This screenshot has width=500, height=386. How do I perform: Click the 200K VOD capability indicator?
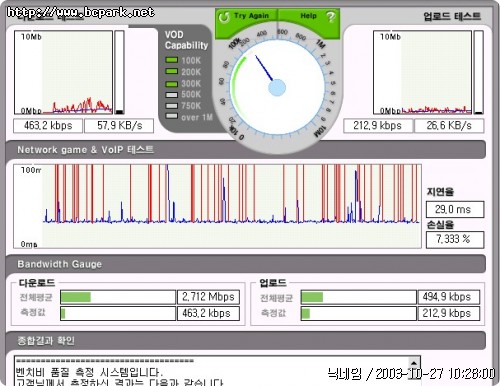point(172,72)
